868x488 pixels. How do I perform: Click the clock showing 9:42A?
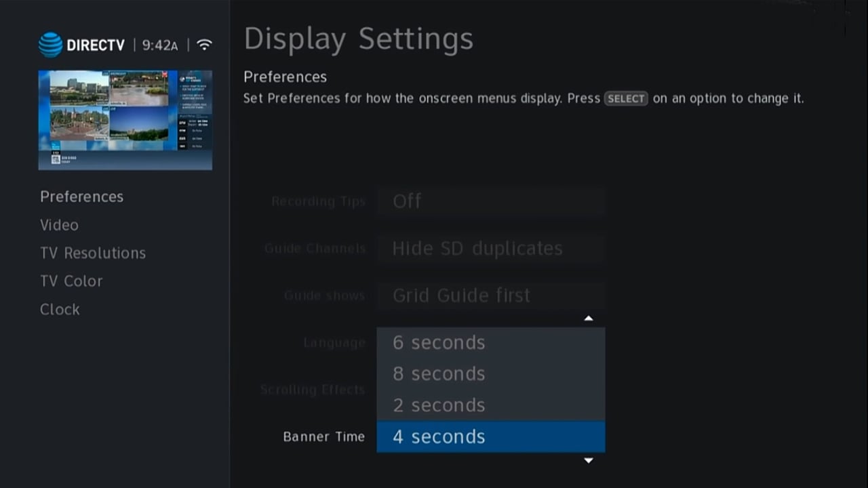[159, 45]
